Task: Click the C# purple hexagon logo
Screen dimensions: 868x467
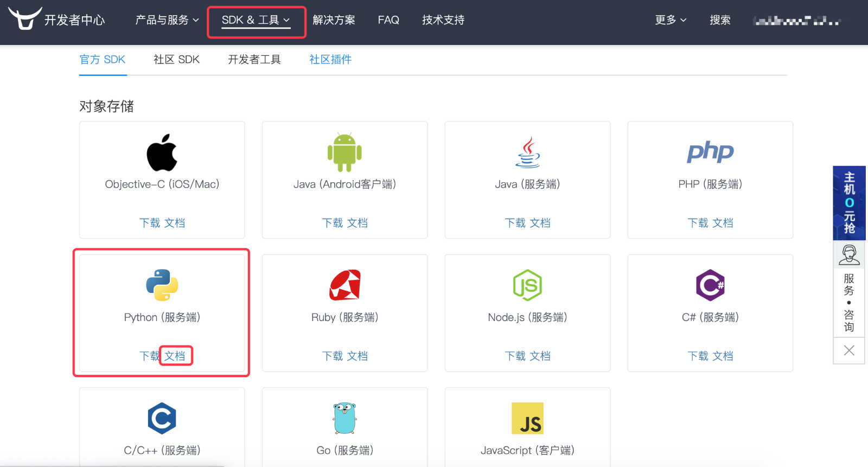Action: tap(710, 285)
